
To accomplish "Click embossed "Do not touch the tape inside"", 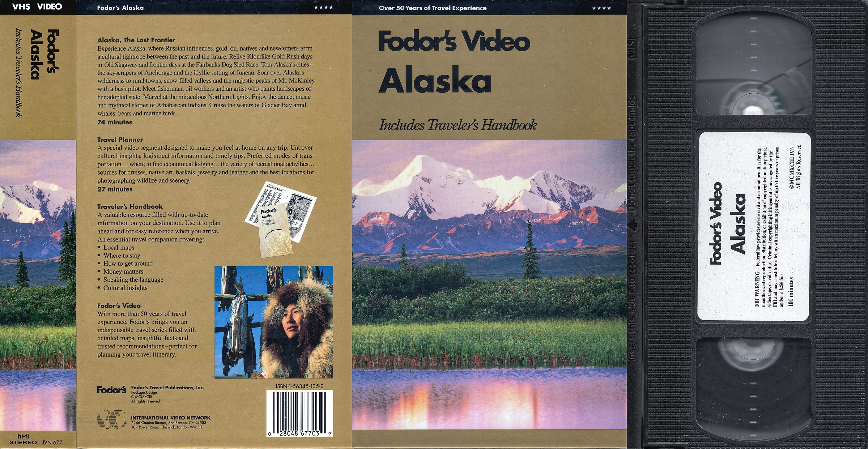I will pos(632,153).
